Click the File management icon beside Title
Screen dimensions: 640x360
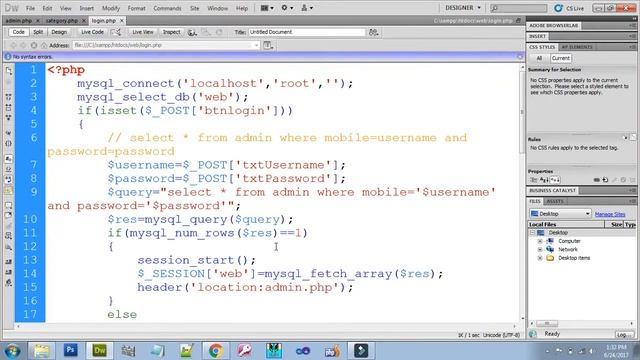coord(373,32)
